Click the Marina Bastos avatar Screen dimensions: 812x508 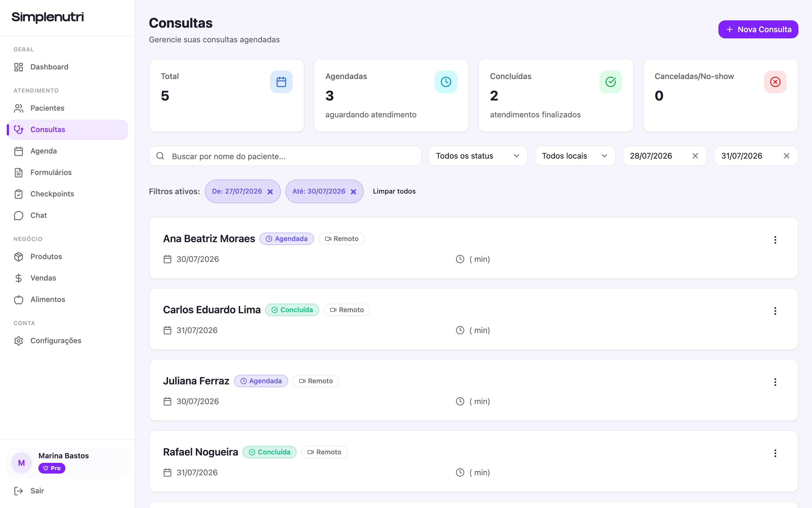(21, 463)
